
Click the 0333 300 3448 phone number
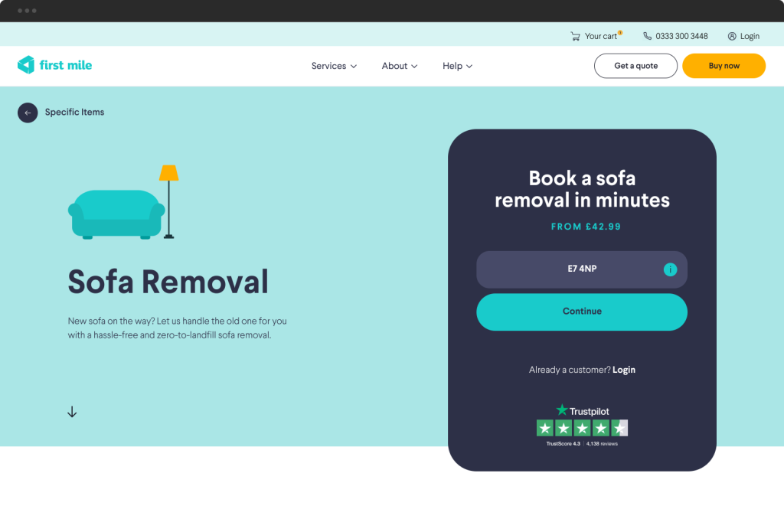tap(681, 36)
